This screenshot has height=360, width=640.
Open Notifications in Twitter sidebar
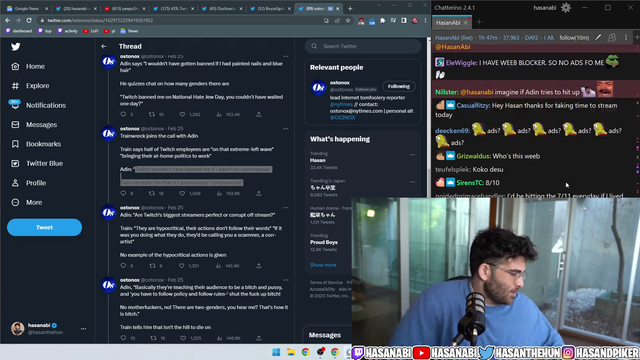pos(38,105)
